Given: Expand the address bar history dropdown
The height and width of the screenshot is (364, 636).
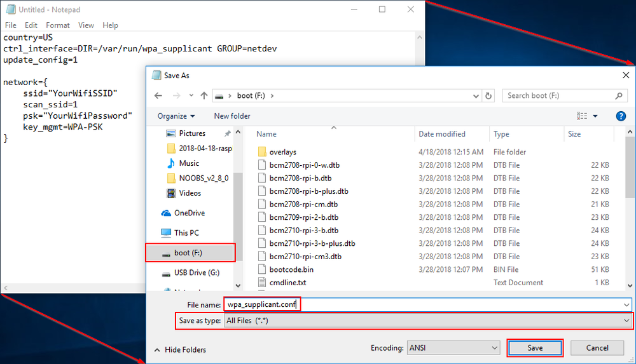Looking at the screenshot, I should (476, 96).
